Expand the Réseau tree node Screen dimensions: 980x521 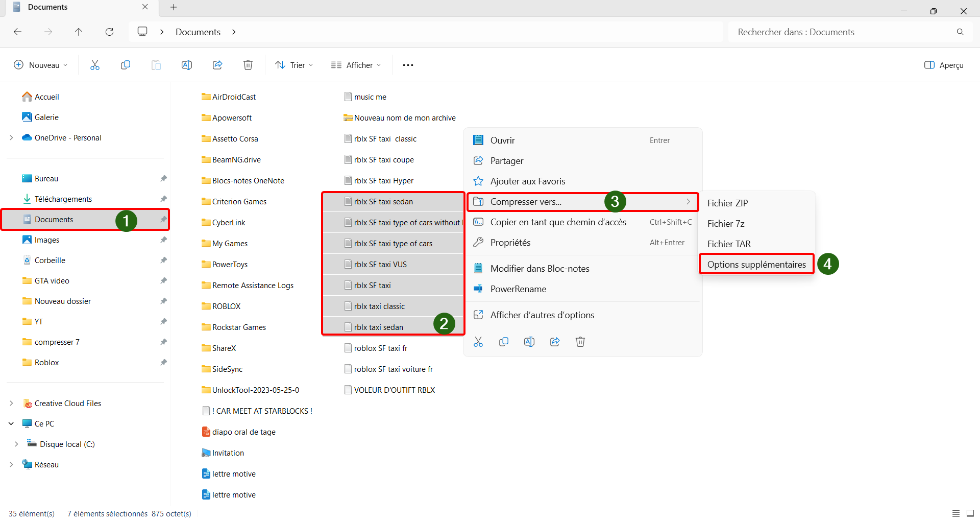click(x=11, y=464)
